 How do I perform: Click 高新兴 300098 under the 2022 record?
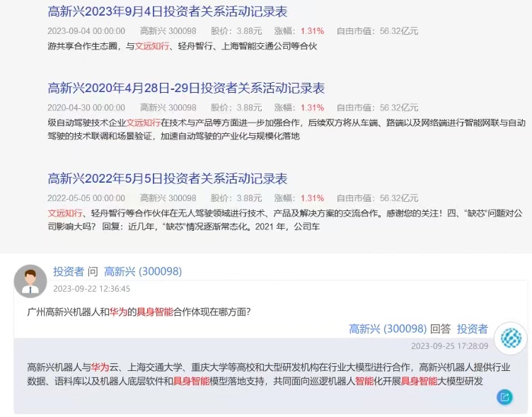[x=168, y=198]
